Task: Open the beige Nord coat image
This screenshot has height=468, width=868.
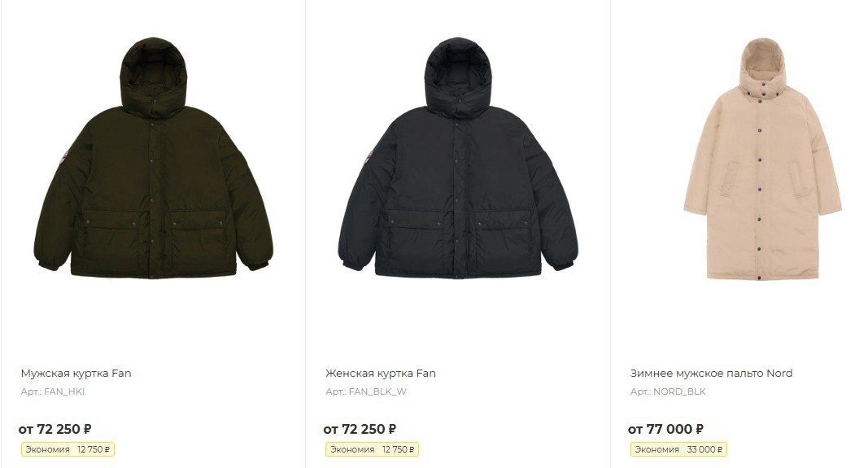Action: pos(762,159)
